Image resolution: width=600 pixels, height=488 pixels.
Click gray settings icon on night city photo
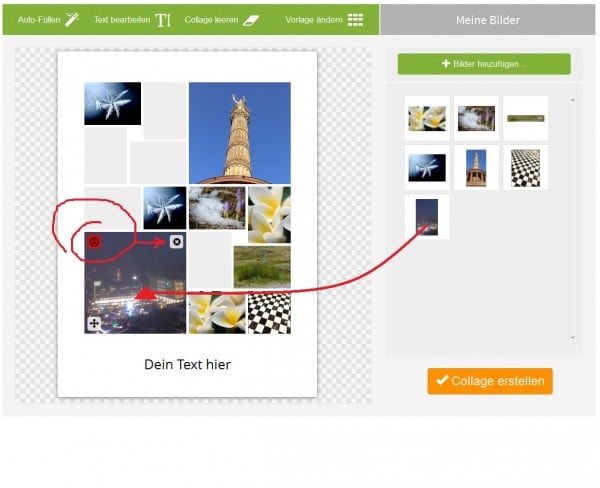click(177, 241)
